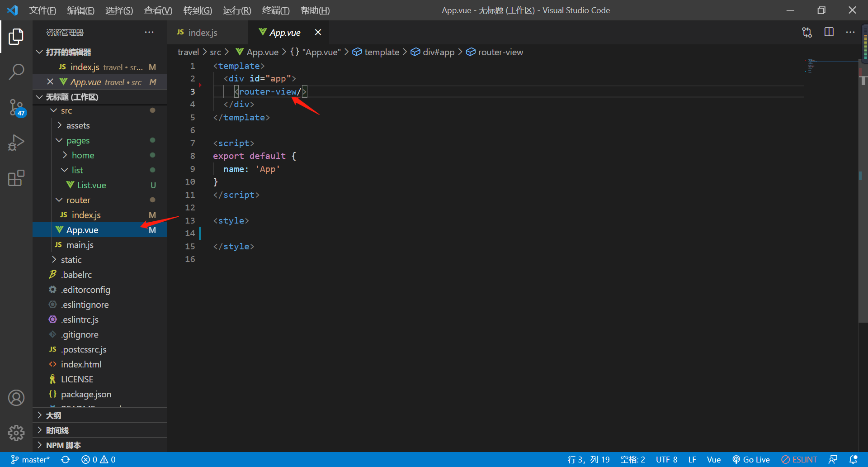The width and height of the screenshot is (868, 467).
Task: Open router index.js in file tree
Action: pyautogui.click(x=99, y=215)
